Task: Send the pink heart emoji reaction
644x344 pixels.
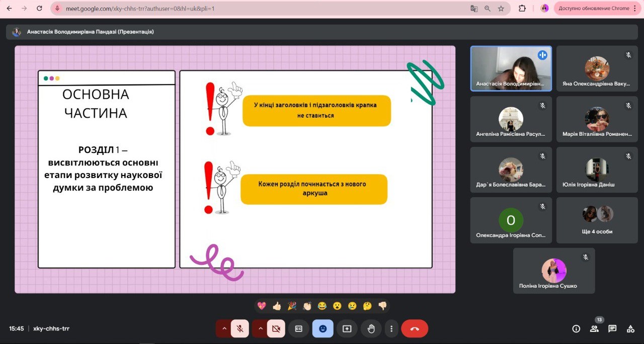Action: tap(262, 306)
